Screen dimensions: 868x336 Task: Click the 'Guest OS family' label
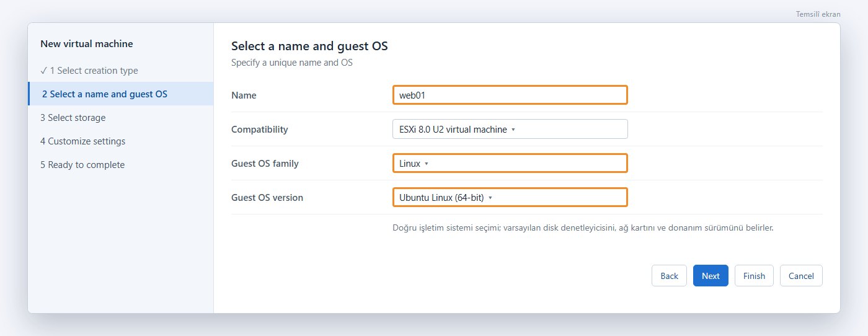[265, 164]
